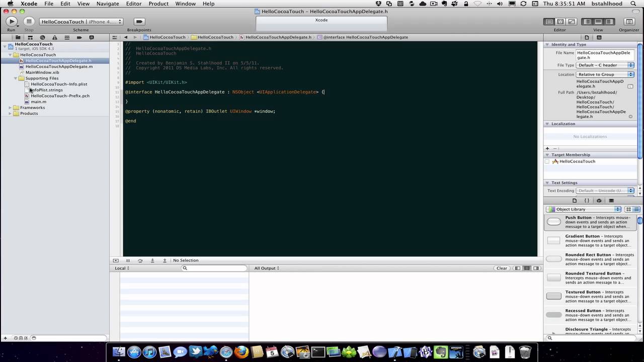Collapse the Identity and Type section
Image resolution: width=644 pixels, height=362 pixels.
[x=547, y=44]
